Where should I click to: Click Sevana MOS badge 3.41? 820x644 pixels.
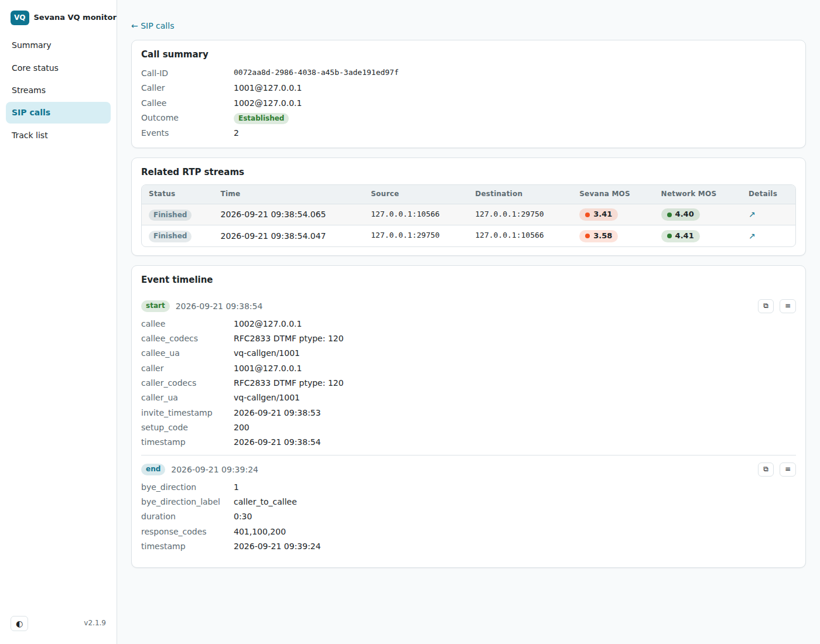click(x=599, y=214)
